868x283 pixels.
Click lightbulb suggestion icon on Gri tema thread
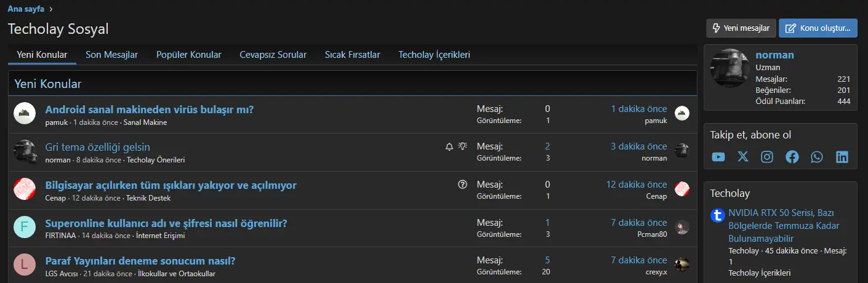(x=463, y=146)
